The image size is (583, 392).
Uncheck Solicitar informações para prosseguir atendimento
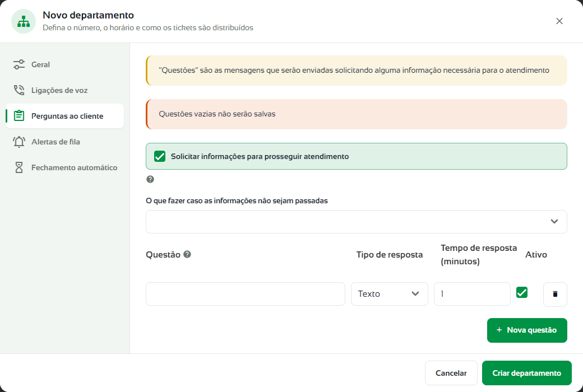click(x=160, y=156)
